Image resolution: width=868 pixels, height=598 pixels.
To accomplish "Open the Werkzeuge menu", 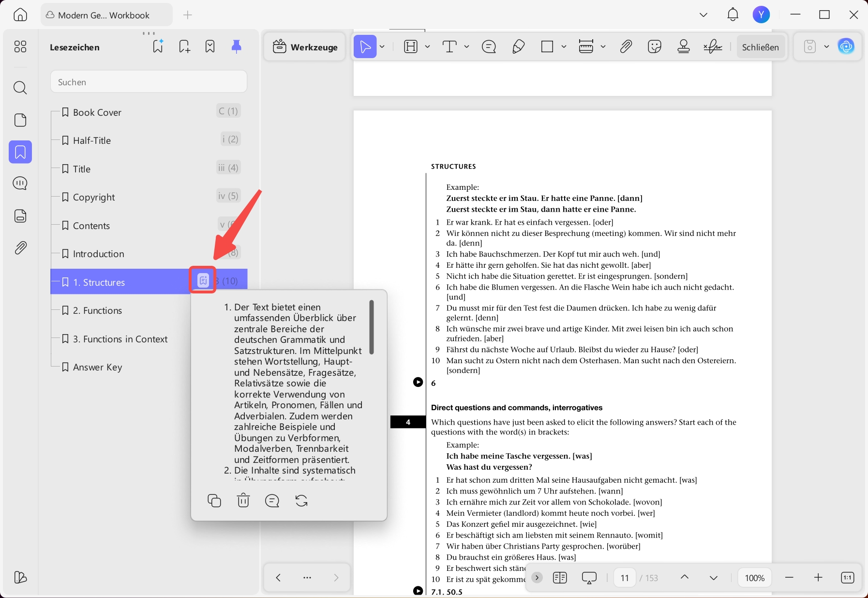I will pyautogui.click(x=304, y=46).
